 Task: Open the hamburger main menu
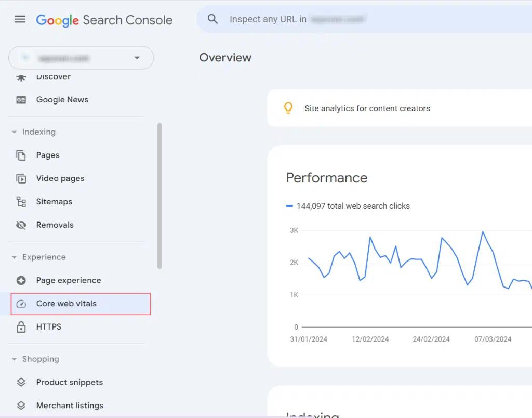click(x=20, y=19)
